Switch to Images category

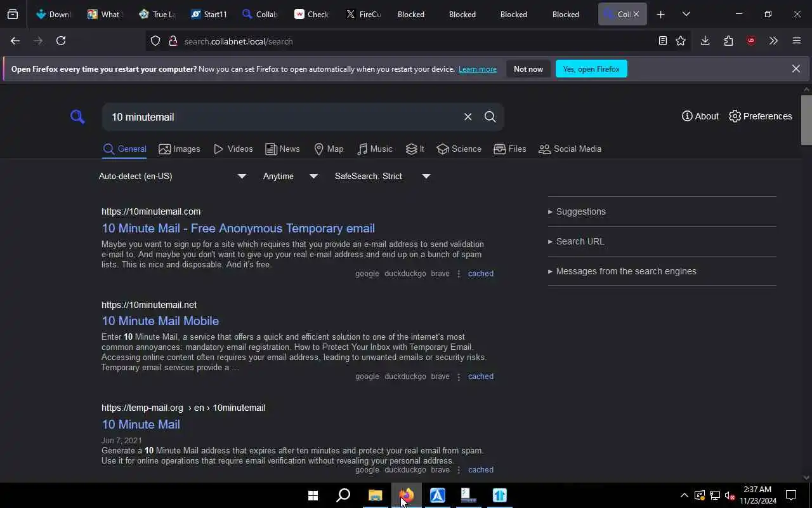pyautogui.click(x=180, y=149)
